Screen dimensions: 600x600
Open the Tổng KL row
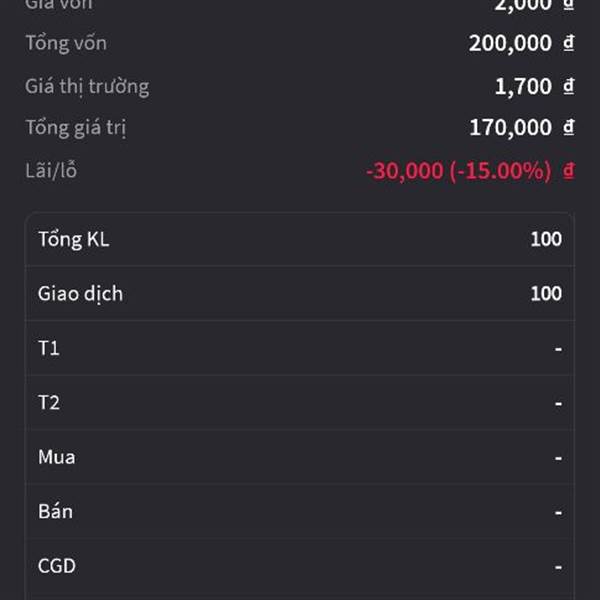(x=300, y=239)
